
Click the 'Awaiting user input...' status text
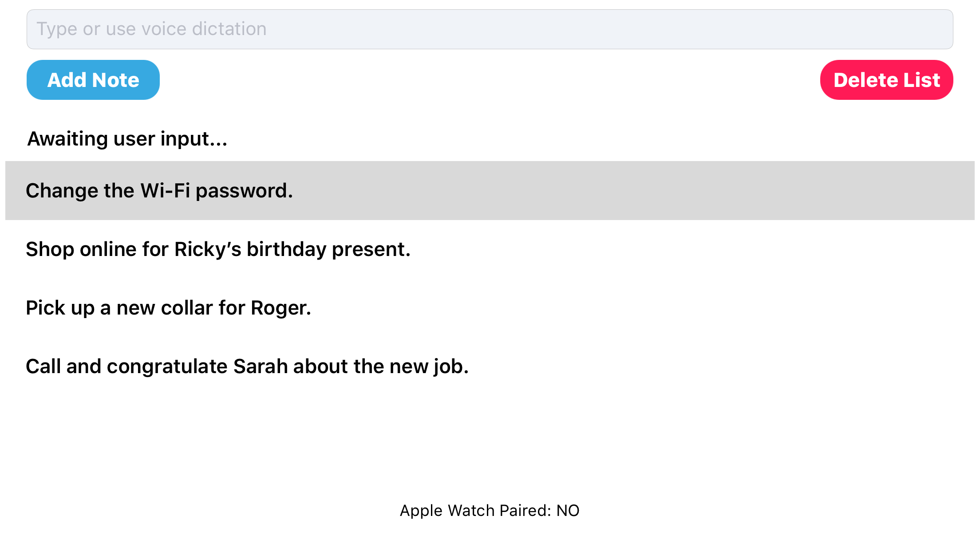click(127, 139)
